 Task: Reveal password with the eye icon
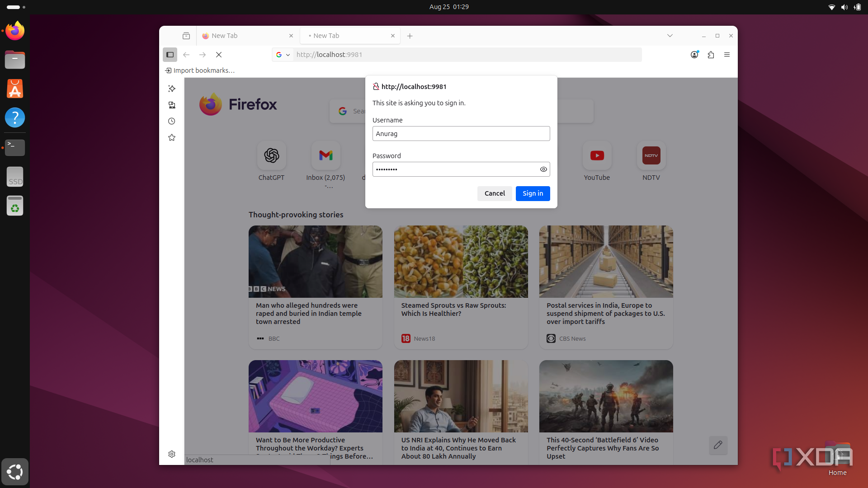click(x=543, y=169)
